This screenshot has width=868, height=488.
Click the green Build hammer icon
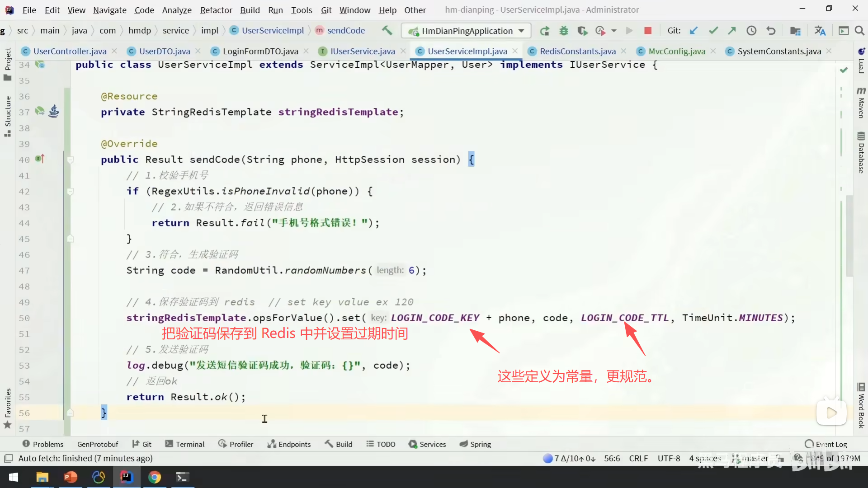387,30
